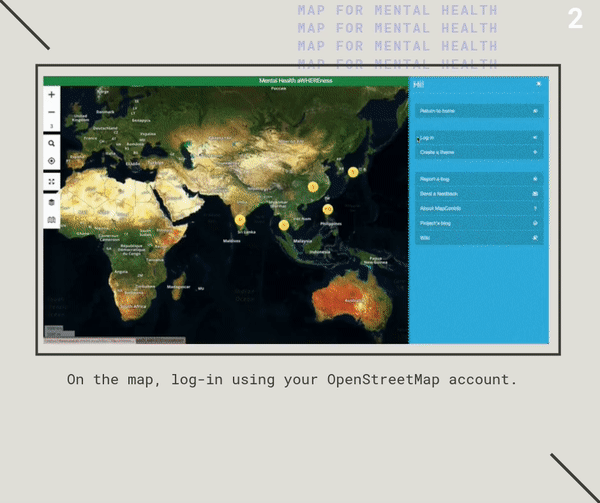Click the yellow cluster marker over Philippines
The height and width of the screenshot is (503, 600).
pyautogui.click(x=328, y=210)
